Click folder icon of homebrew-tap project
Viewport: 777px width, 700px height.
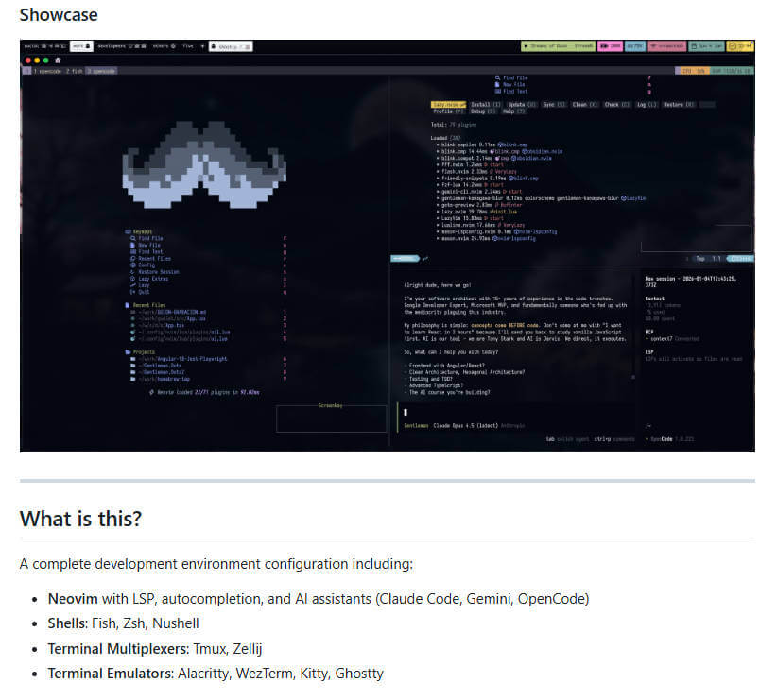[132, 379]
